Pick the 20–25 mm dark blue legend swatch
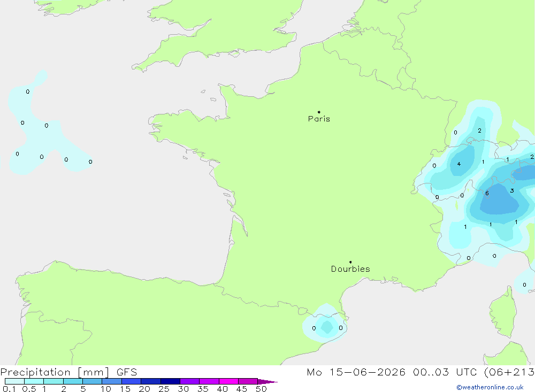The width and height of the screenshot is (535, 392). [151, 381]
